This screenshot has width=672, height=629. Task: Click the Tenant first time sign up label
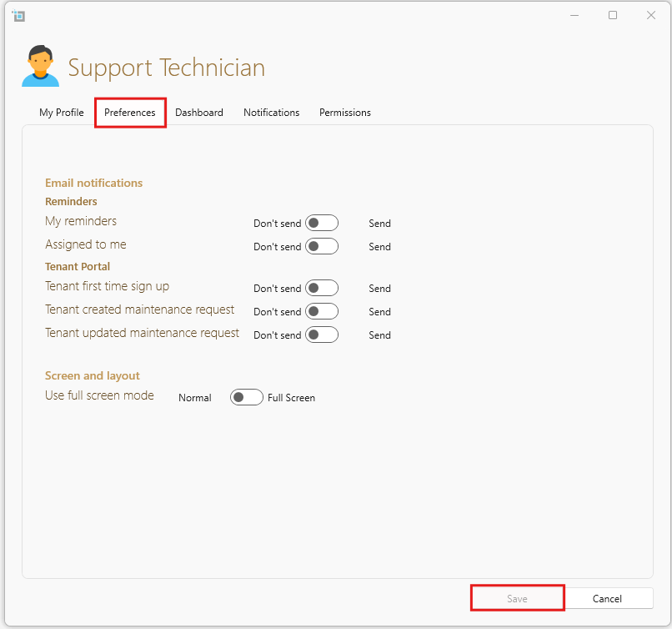tap(108, 286)
